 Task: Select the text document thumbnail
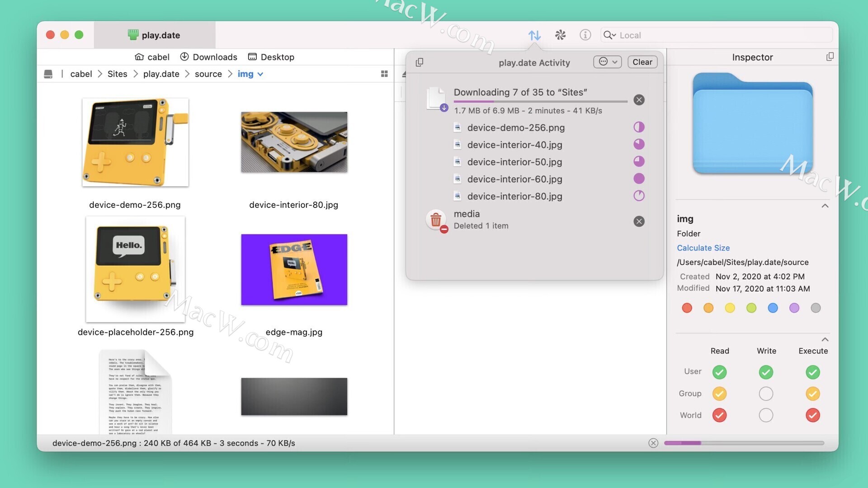pyautogui.click(x=135, y=392)
